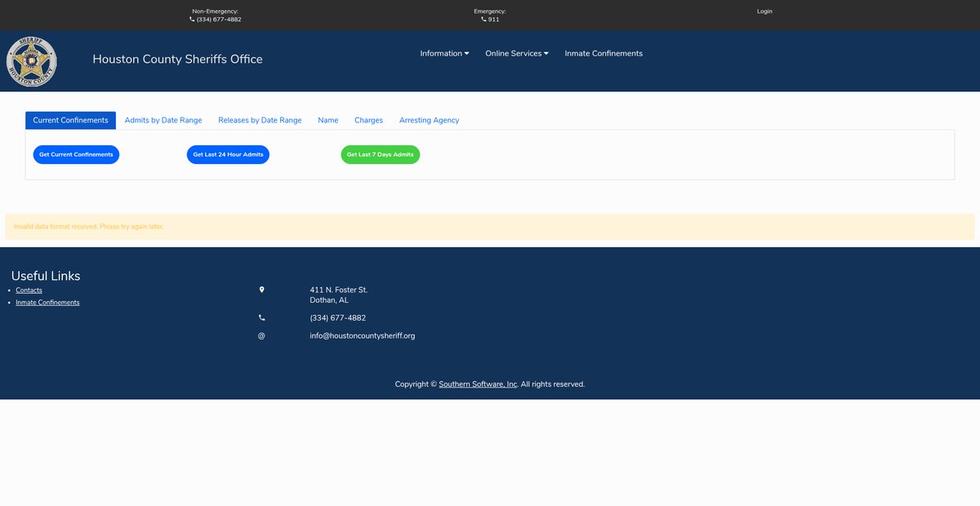The image size is (980, 506).
Task: Click the phone icon beside 911
Action: [x=483, y=20]
